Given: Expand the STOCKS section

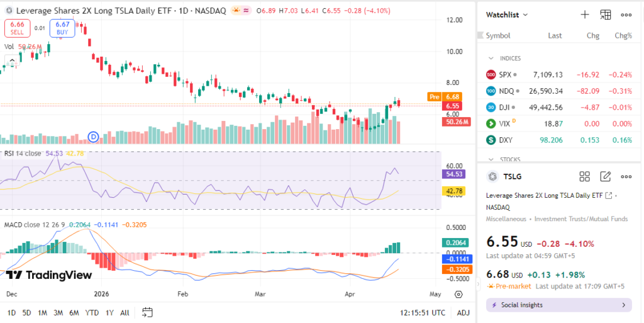Looking at the screenshot, I should [x=491, y=159].
